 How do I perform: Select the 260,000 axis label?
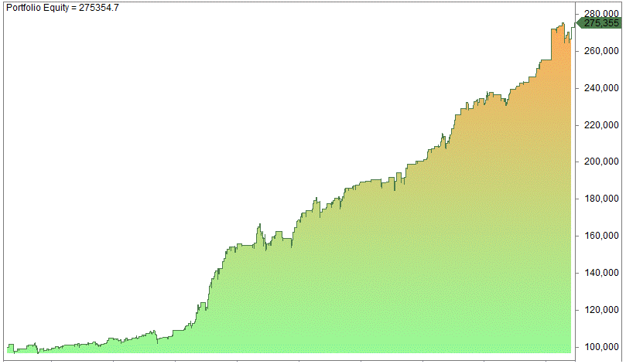pyautogui.click(x=601, y=51)
